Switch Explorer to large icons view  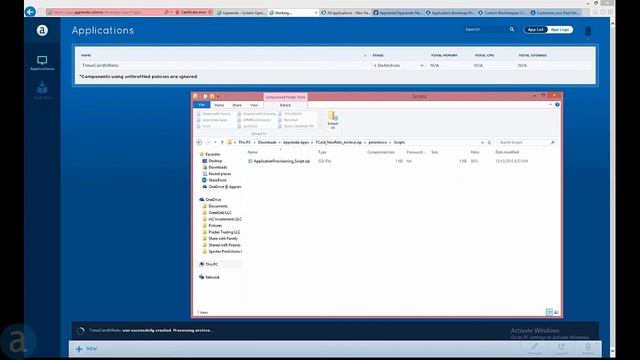tap(556, 312)
